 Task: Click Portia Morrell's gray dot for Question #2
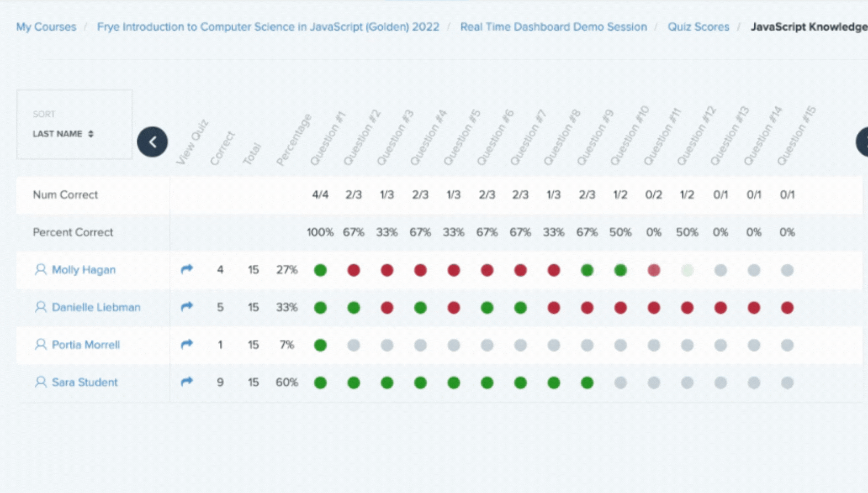click(354, 345)
